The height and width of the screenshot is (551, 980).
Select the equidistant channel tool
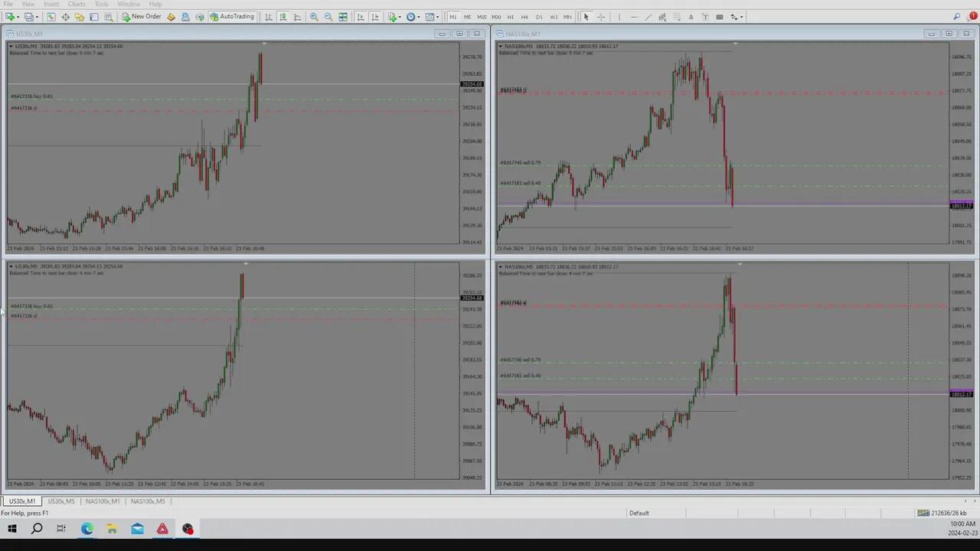tap(662, 17)
